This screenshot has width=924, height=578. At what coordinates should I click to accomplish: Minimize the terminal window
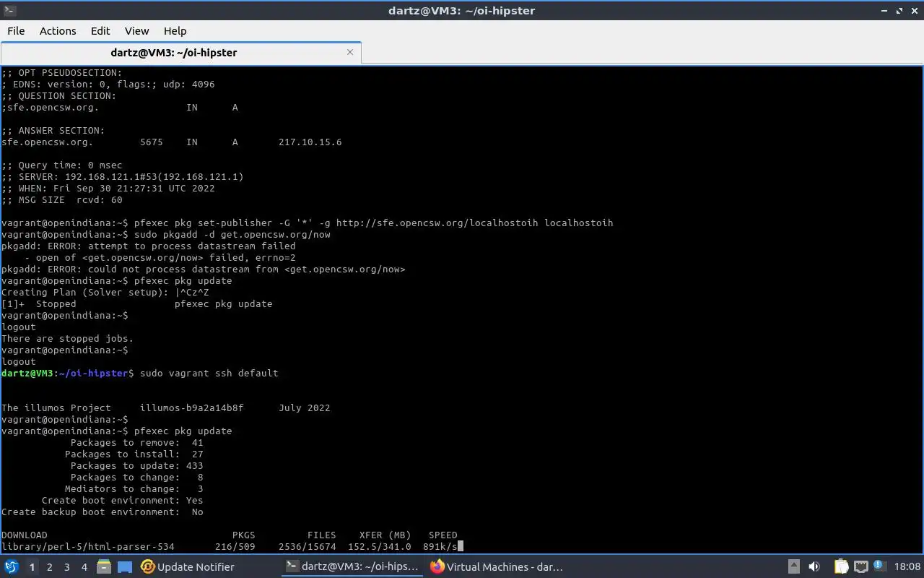click(x=884, y=10)
